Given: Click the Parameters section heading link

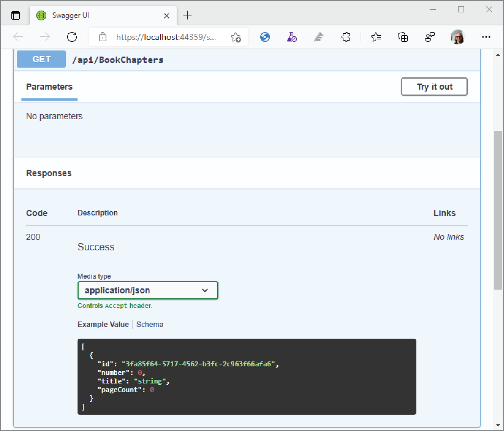Looking at the screenshot, I should click(49, 87).
